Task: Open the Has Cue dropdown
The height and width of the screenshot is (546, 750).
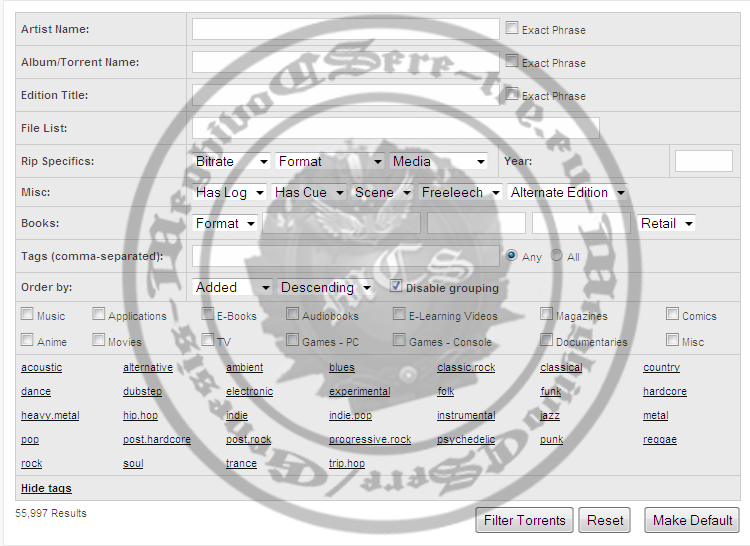Action: tap(309, 193)
